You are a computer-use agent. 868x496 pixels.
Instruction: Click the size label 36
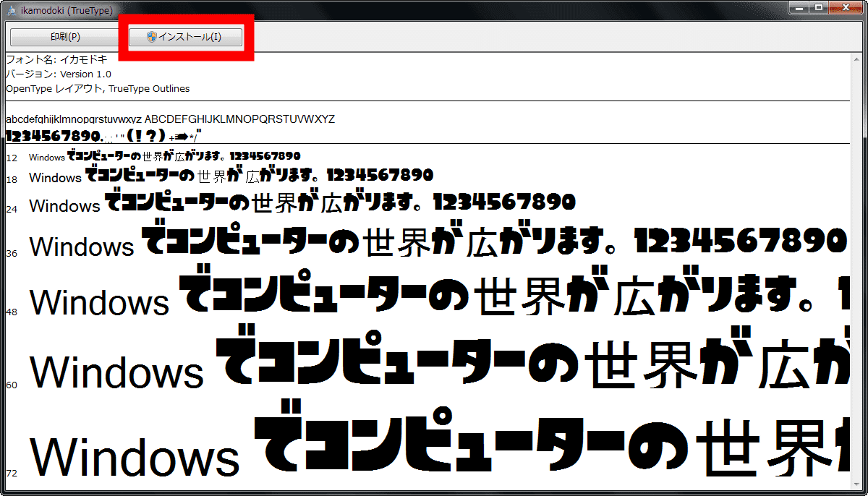point(12,254)
